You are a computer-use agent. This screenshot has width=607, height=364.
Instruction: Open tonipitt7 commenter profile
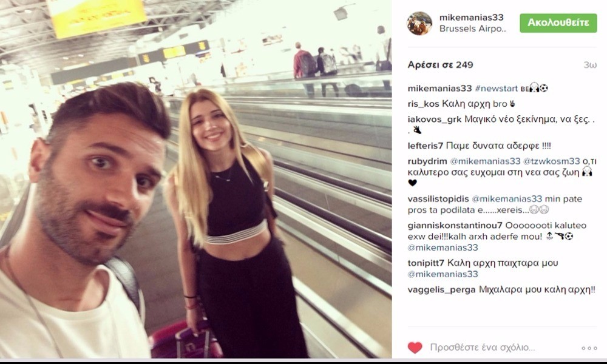coord(426,263)
